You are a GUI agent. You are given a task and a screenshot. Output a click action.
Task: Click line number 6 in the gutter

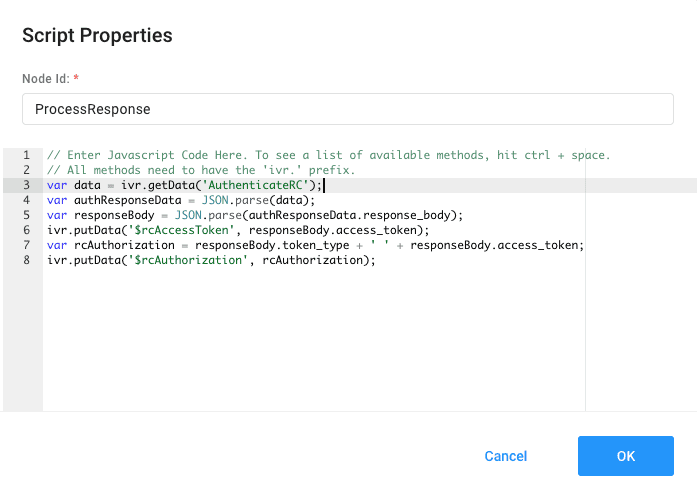[x=24, y=230]
